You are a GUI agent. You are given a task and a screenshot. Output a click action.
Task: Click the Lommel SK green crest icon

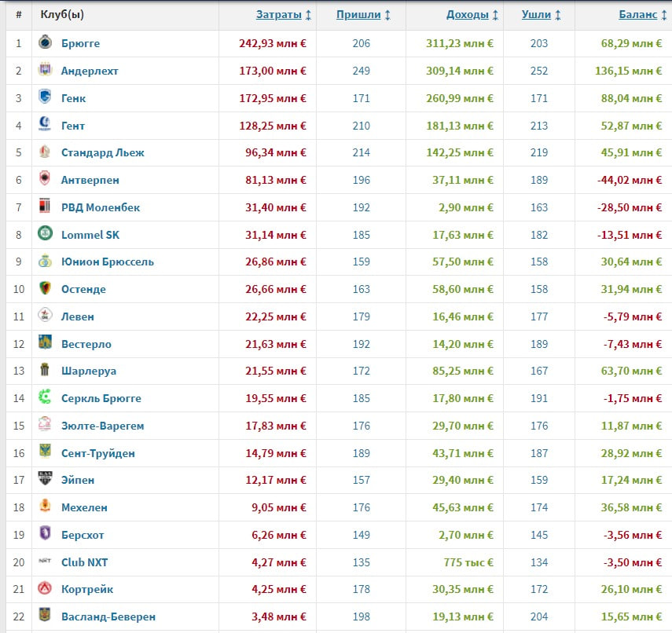pos(45,233)
